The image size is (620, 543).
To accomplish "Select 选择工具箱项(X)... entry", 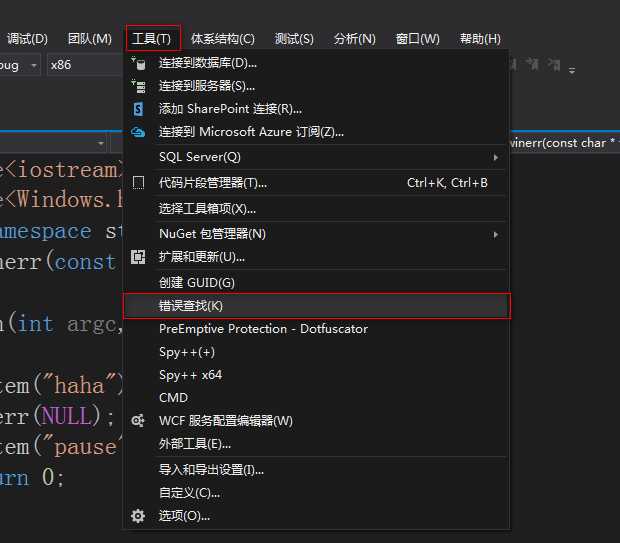I will click(316, 208).
